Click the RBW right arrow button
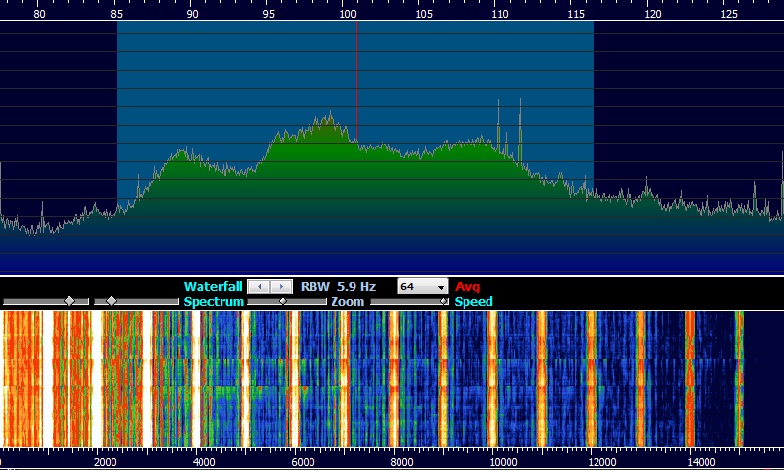The image size is (784, 470). pos(281,286)
